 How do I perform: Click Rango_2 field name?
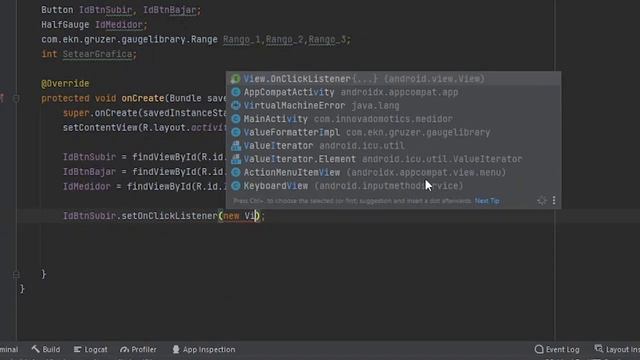(284, 40)
